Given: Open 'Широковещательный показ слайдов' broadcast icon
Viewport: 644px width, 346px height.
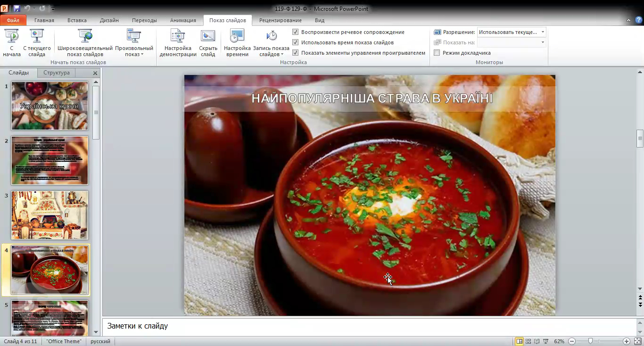Looking at the screenshot, I should point(85,37).
